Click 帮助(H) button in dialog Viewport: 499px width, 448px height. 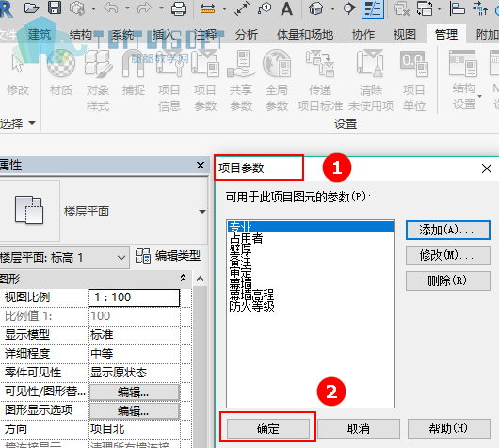449,428
